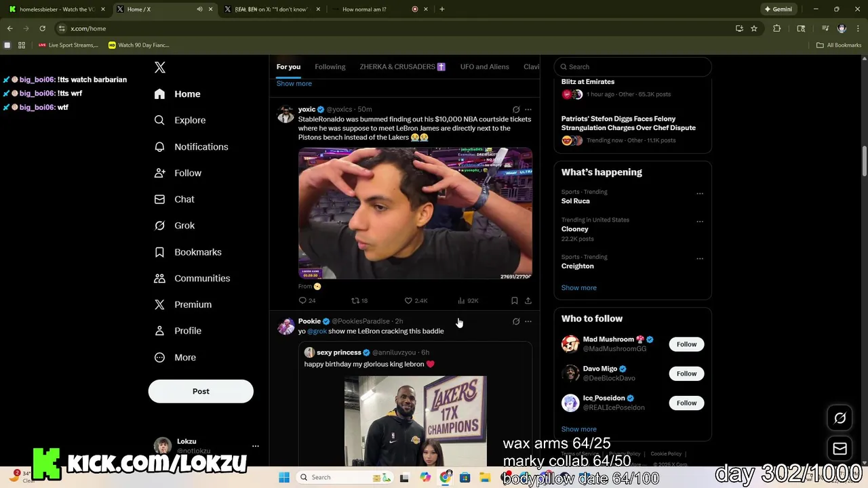The height and width of the screenshot is (488, 868).
Task: Reply to yoxic's post
Action: [307, 300]
